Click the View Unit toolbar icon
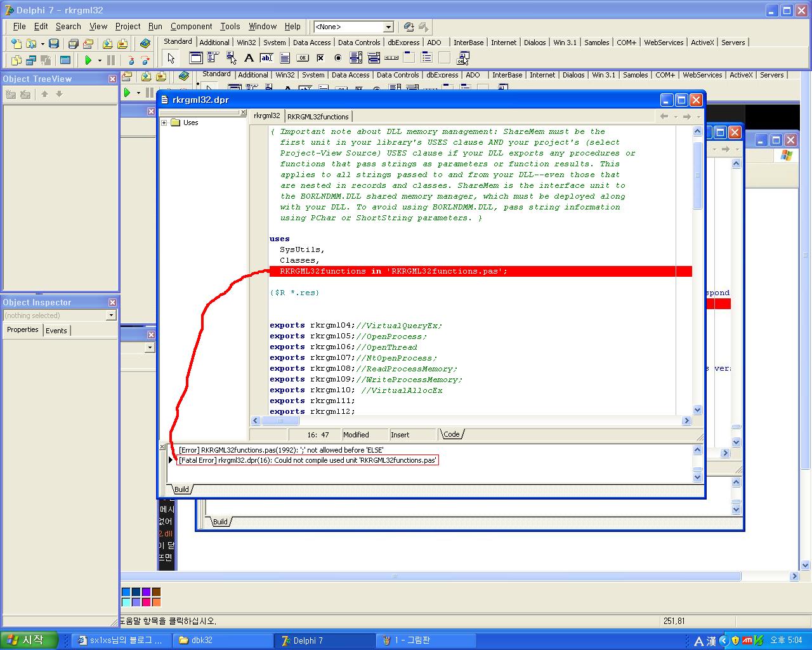This screenshot has width=812, height=650. click(16, 60)
